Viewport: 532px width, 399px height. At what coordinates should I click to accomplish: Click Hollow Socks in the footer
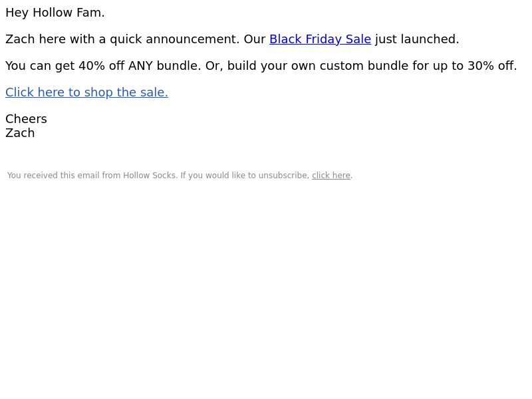(150, 176)
